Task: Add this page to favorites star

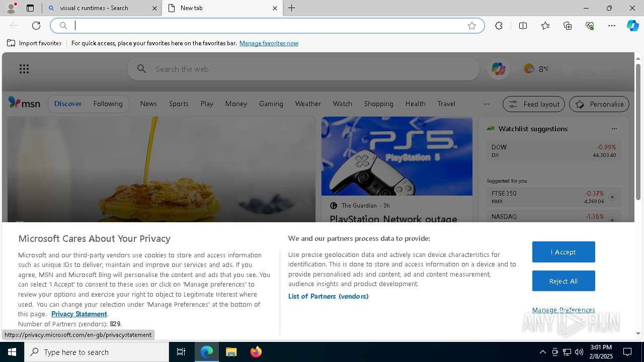Action: point(472,26)
